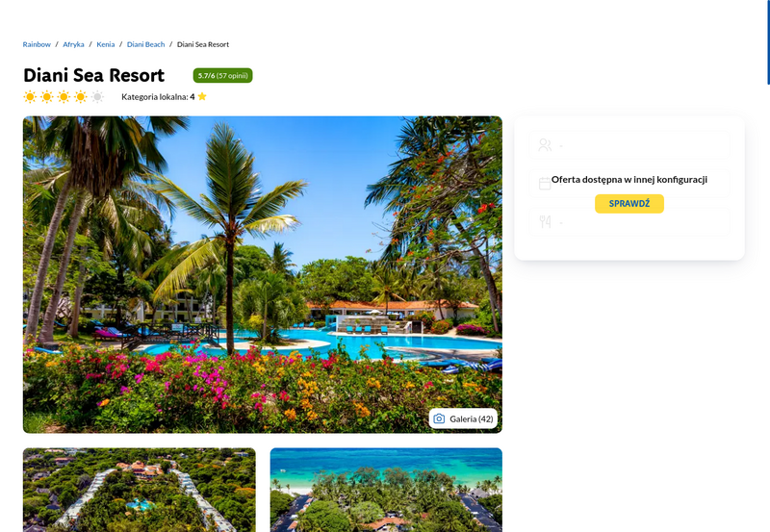Go to Diani Beach breadcrumb
Image resolution: width=770 pixels, height=532 pixels.
pos(146,44)
